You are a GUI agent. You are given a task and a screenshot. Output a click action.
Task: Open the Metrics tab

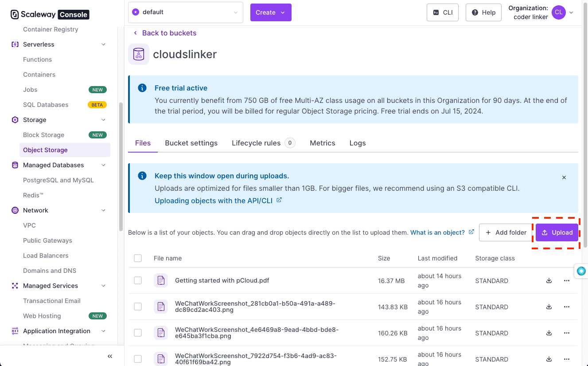click(x=322, y=143)
